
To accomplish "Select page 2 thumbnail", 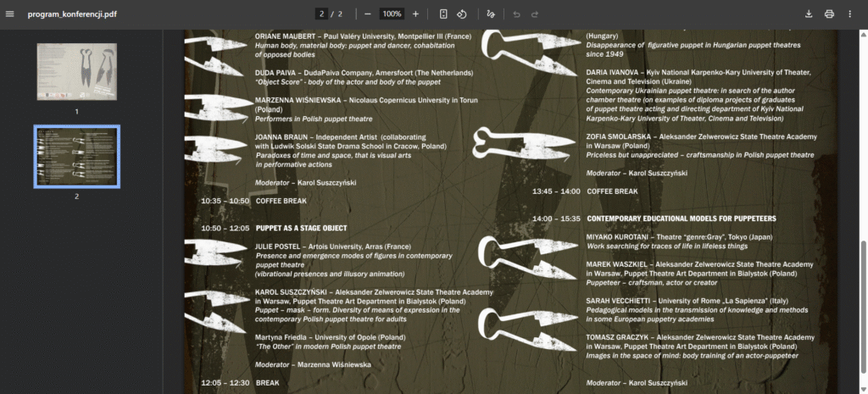I will click(76, 156).
